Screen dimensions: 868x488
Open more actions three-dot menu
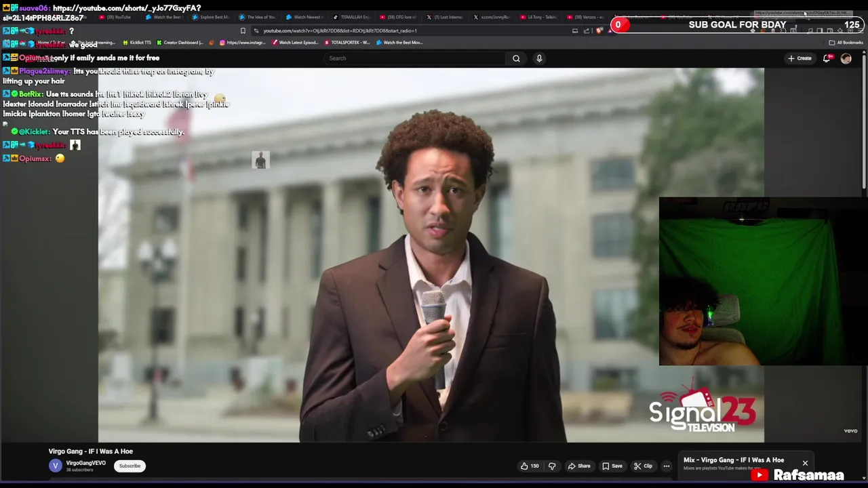667,466
